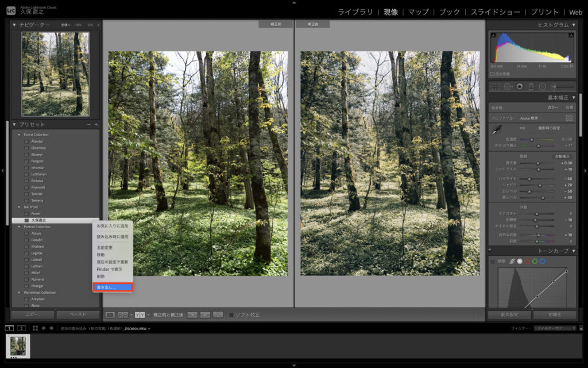
Task: Select the crop overlay grid tool
Action: pyautogui.click(x=496, y=87)
